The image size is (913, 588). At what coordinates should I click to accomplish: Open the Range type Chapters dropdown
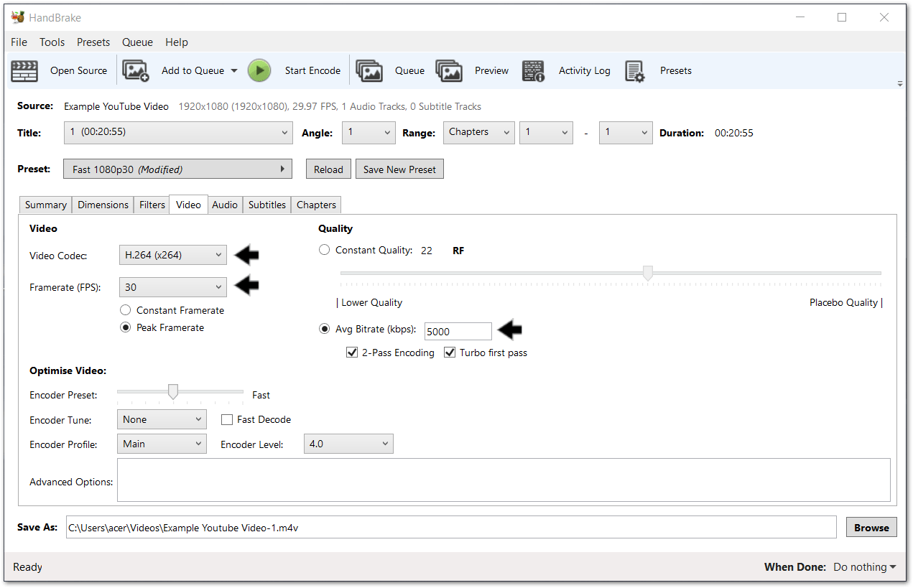click(478, 132)
